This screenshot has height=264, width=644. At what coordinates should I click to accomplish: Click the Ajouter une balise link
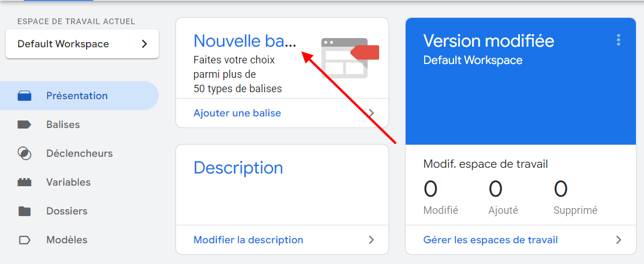pos(237,113)
